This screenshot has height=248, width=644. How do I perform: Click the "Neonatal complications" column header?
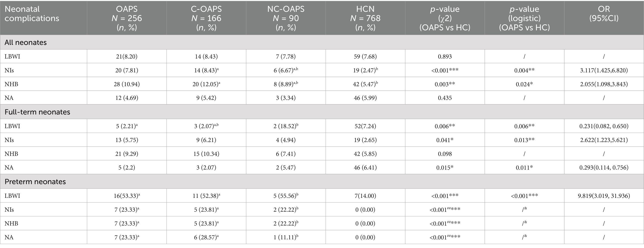point(32,14)
